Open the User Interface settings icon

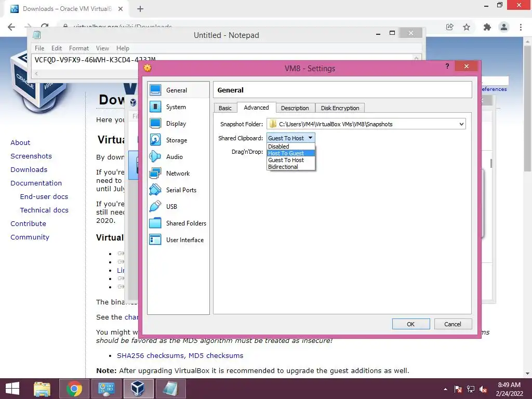click(155, 240)
